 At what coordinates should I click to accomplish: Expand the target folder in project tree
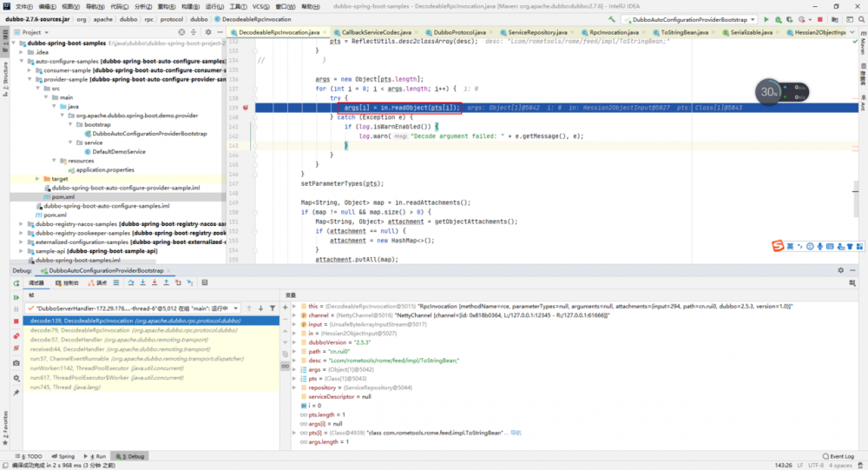38,178
